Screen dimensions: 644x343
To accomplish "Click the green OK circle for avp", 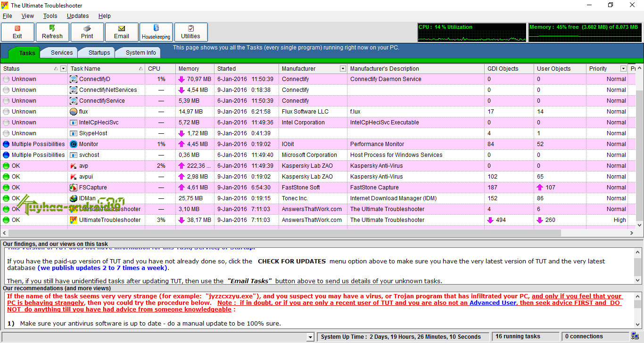I will (x=6, y=166).
